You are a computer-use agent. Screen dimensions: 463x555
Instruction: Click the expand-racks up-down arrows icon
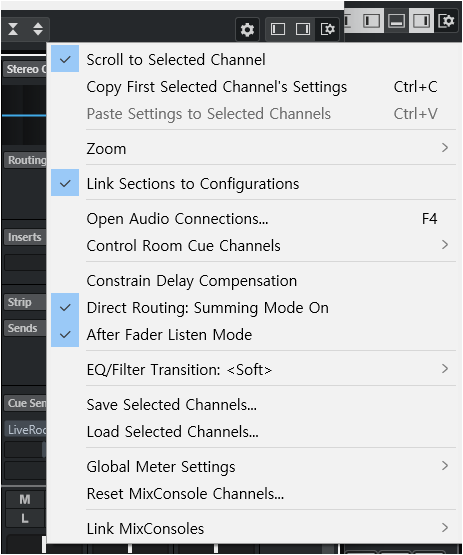click(x=38, y=29)
